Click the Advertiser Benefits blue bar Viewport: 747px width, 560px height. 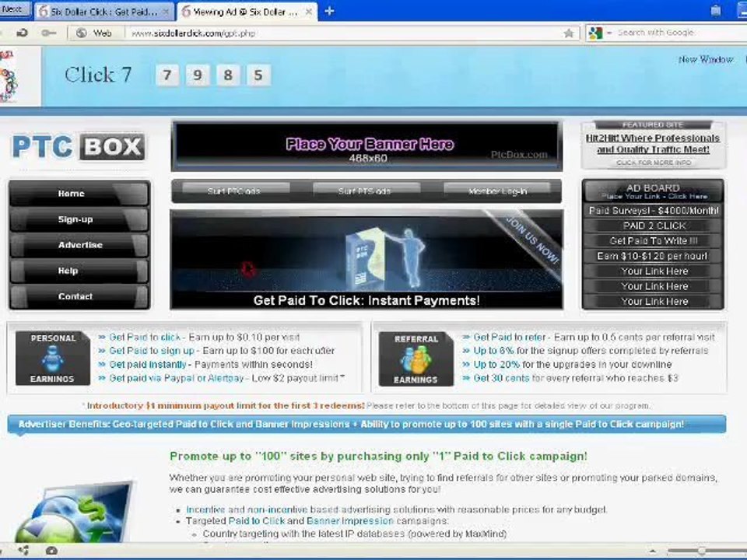click(366, 424)
